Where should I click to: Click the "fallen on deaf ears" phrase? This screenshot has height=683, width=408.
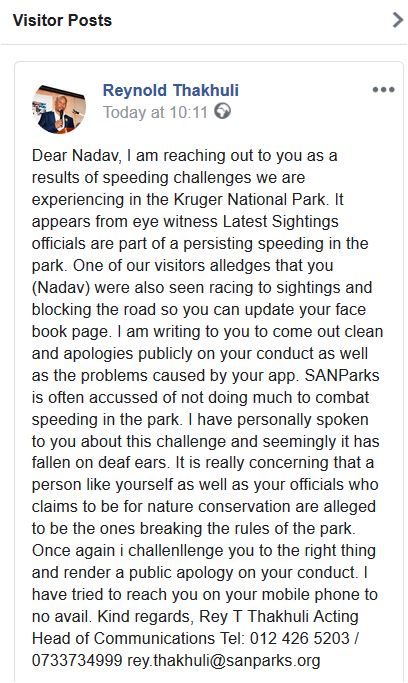[100, 463]
